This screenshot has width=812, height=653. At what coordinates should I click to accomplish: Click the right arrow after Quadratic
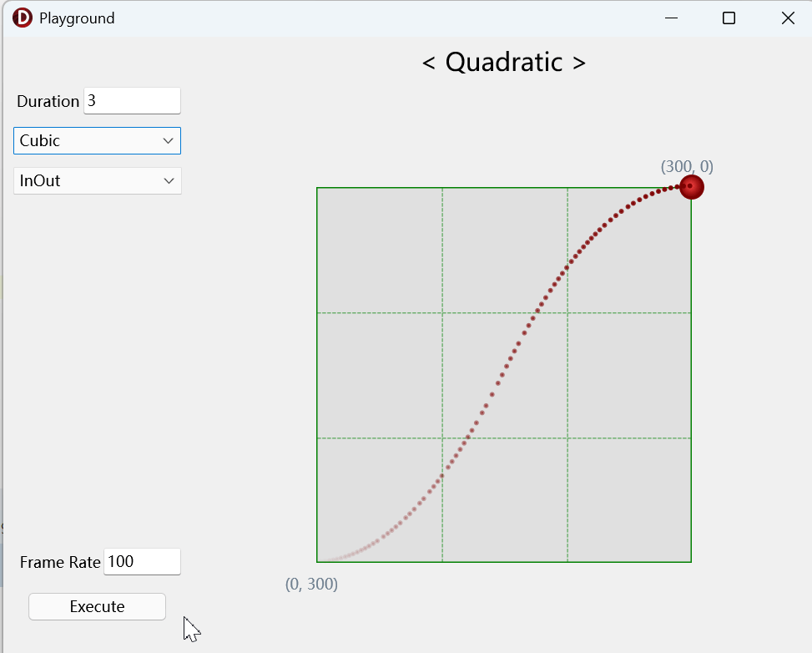coord(578,62)
